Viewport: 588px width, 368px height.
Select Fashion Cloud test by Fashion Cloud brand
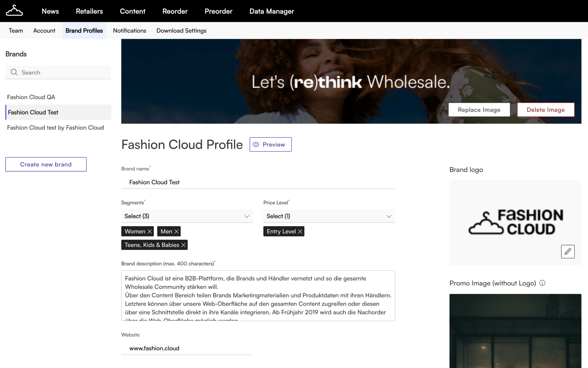[58, 128]
